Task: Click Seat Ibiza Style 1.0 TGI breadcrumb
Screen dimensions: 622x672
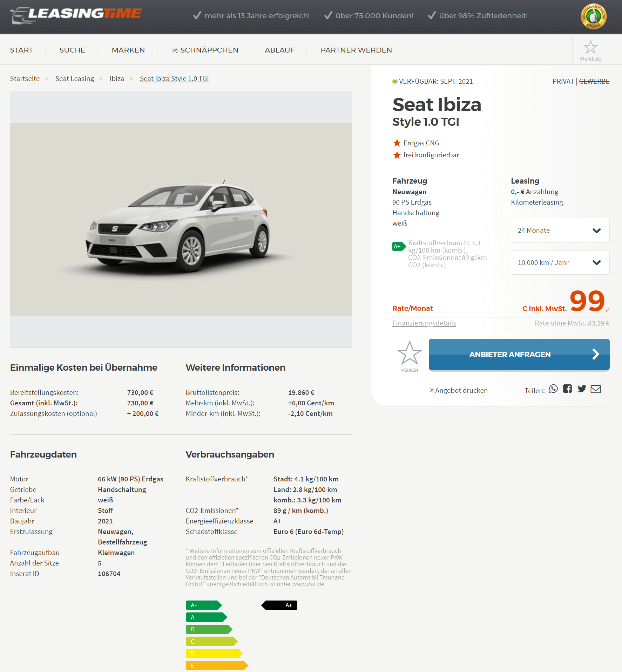Action: tap(174, 78)
